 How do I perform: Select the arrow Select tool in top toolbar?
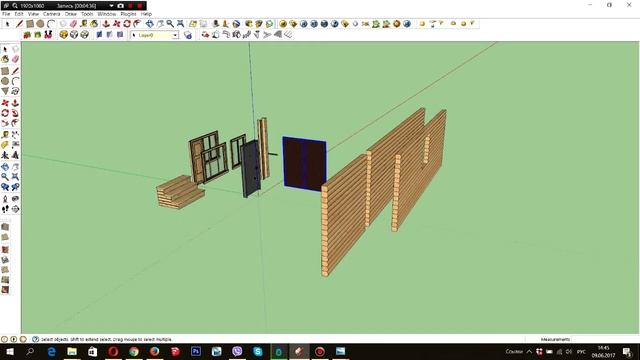click(x=7, y=24)
